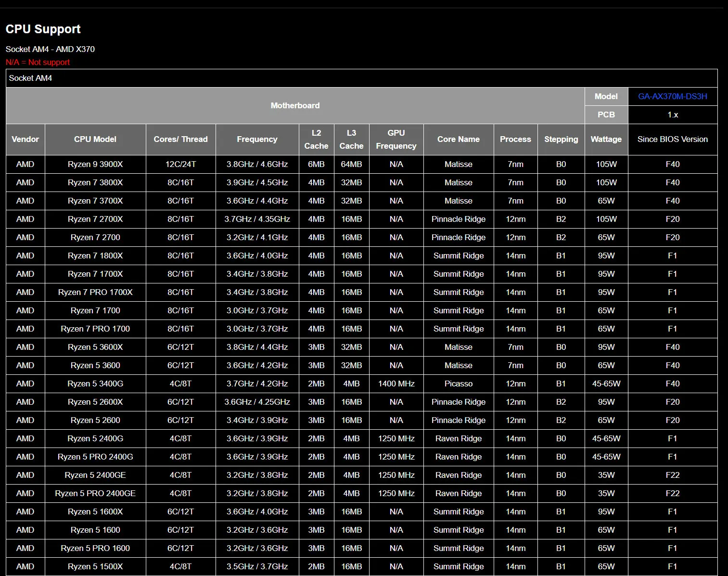
Task: Click the Ryzen 7 3700X cell
Action: [x=95, y=201]
